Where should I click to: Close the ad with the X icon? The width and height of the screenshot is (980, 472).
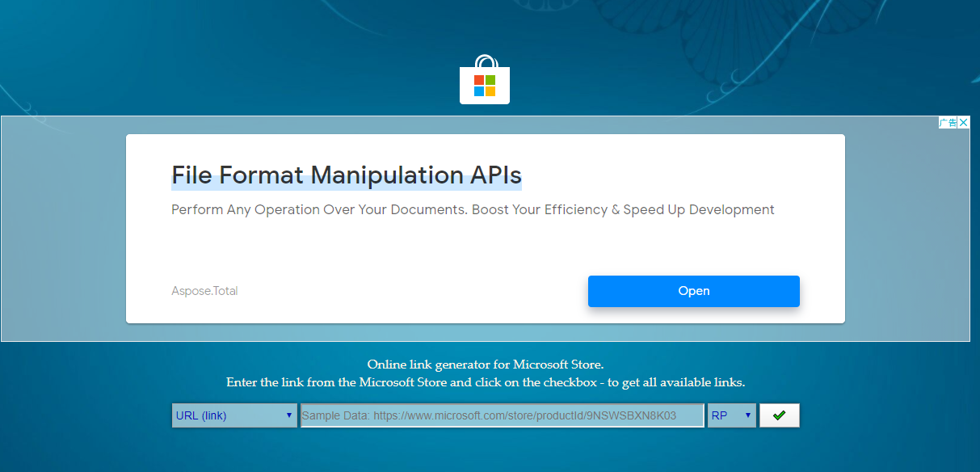963,123
